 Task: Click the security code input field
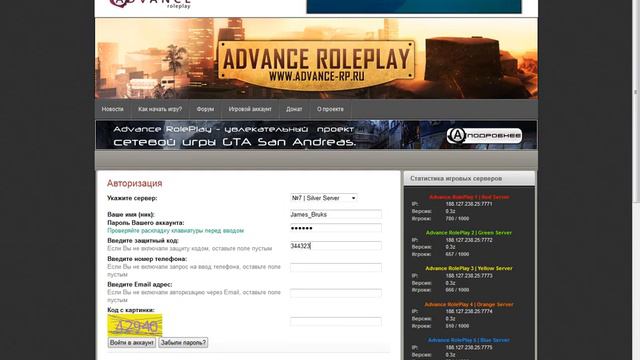[336, 246]
